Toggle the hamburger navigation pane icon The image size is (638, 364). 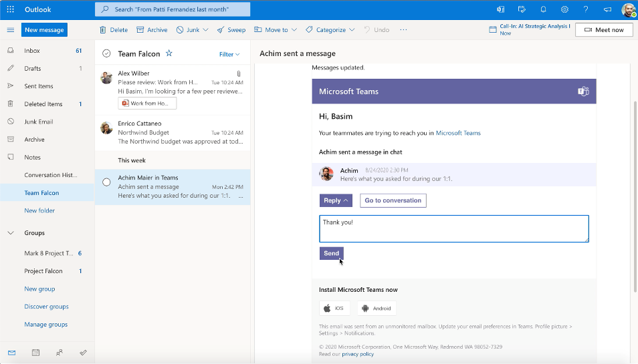[x=11, y=29]
